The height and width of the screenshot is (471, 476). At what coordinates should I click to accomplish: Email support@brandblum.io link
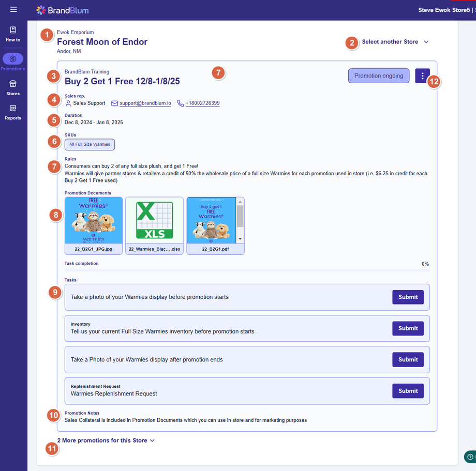pyautogui.click(x=145, y=103)
